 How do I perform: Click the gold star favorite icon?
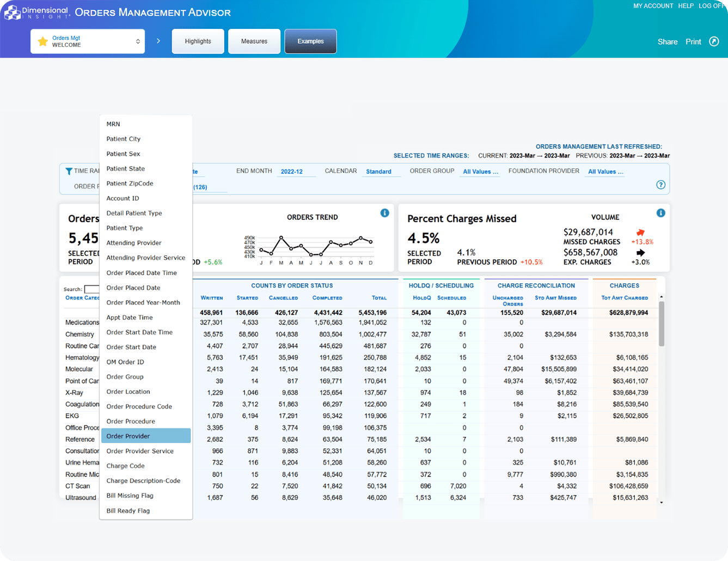[42, 41]
